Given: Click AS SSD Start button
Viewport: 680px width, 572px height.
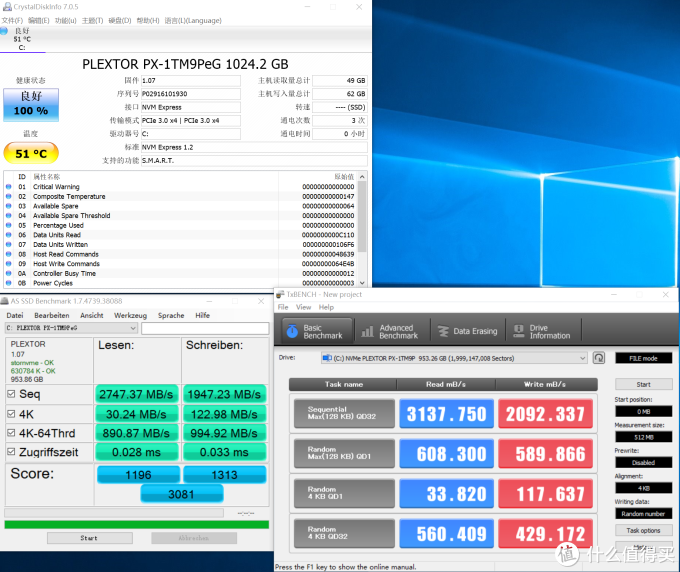Looking at the screenshot, I should click(x=90, y=538).
